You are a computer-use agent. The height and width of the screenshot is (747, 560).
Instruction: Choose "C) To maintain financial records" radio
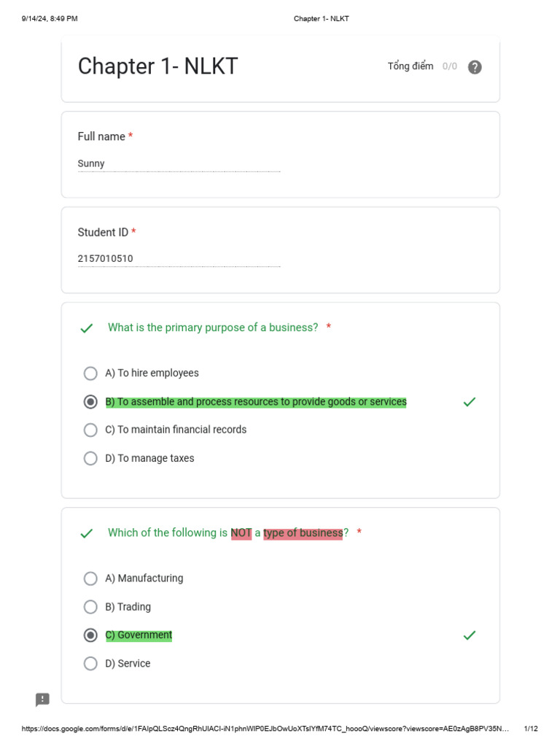pyautogui.click(x=90, y=430)
